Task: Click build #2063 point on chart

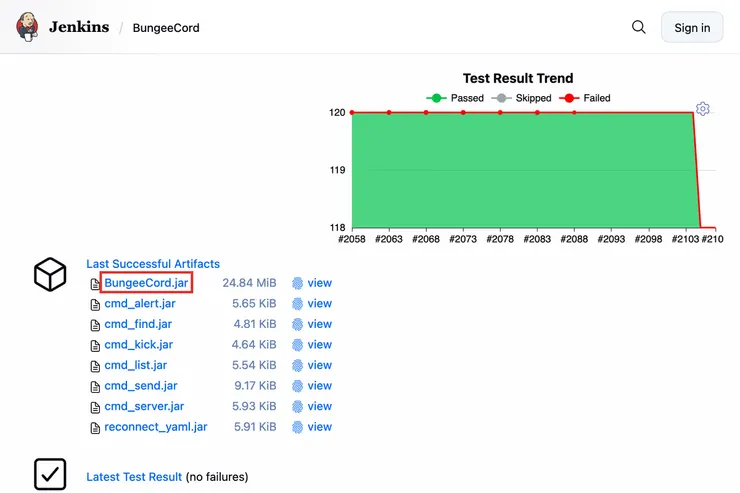Action: coord(389,112)
